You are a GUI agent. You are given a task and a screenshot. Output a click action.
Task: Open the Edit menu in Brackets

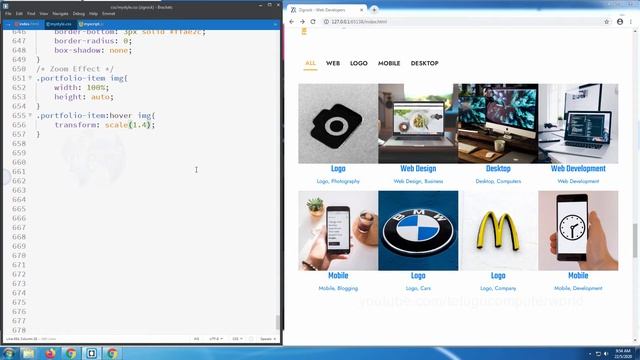point(19,13)
